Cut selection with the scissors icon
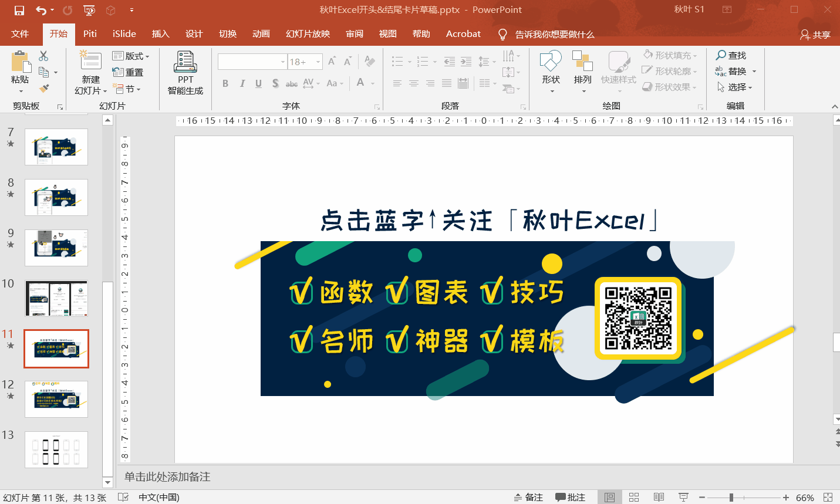Image resolution: width=840 pixels, height=504 pixels. (x=43, y=56)
